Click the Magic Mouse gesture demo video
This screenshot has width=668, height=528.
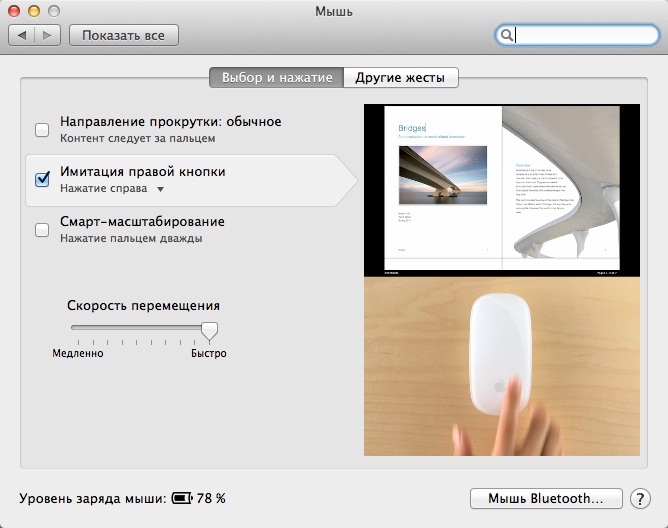pyautogui.click(x=500, y=365)
